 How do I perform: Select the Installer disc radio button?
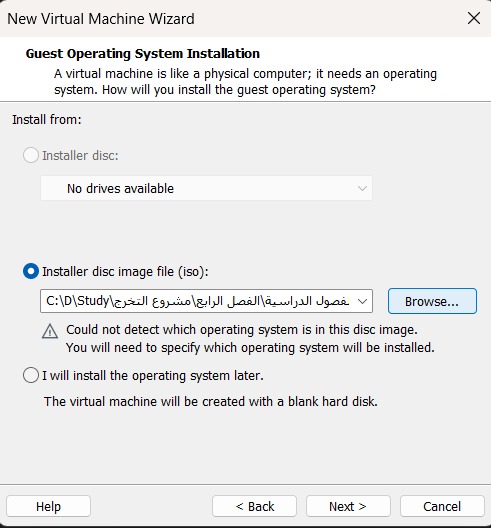point(31,155)
